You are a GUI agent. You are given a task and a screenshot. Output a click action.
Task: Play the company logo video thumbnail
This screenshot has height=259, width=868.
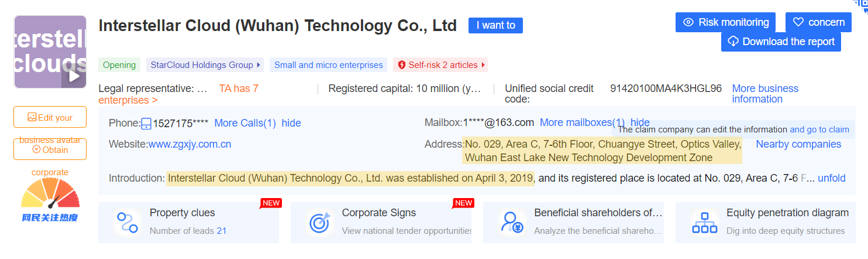74,76
